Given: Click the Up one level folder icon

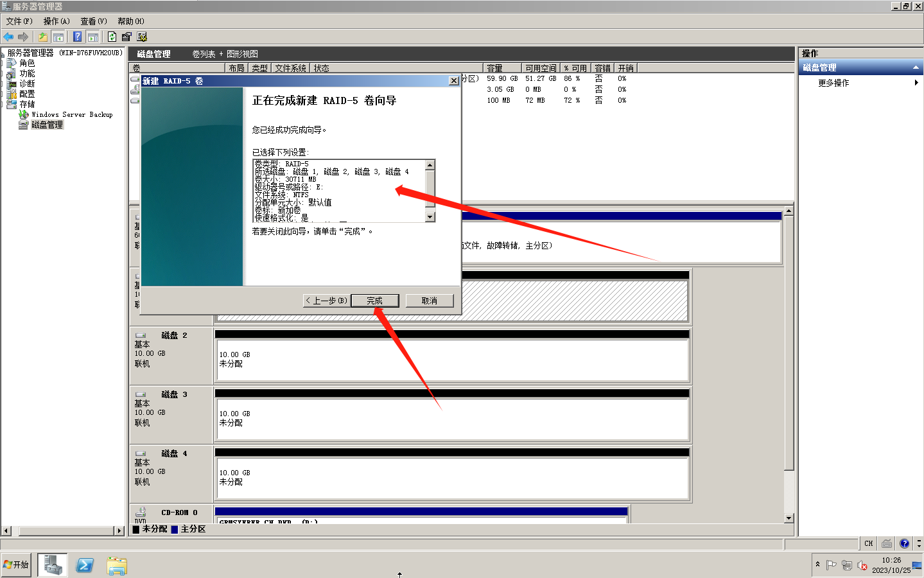Looking at the screenshot, I should [42, 37].
